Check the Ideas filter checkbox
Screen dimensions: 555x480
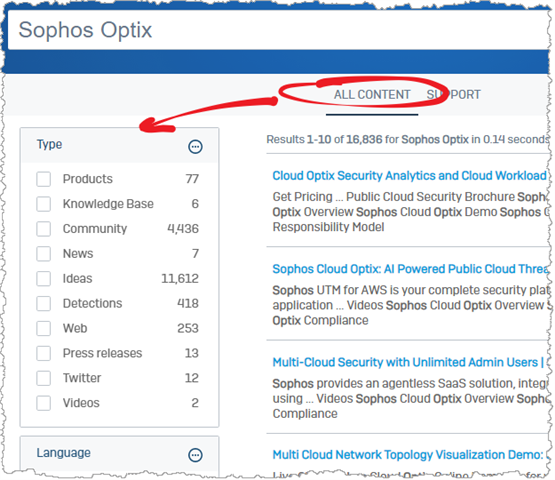[44, 279]
